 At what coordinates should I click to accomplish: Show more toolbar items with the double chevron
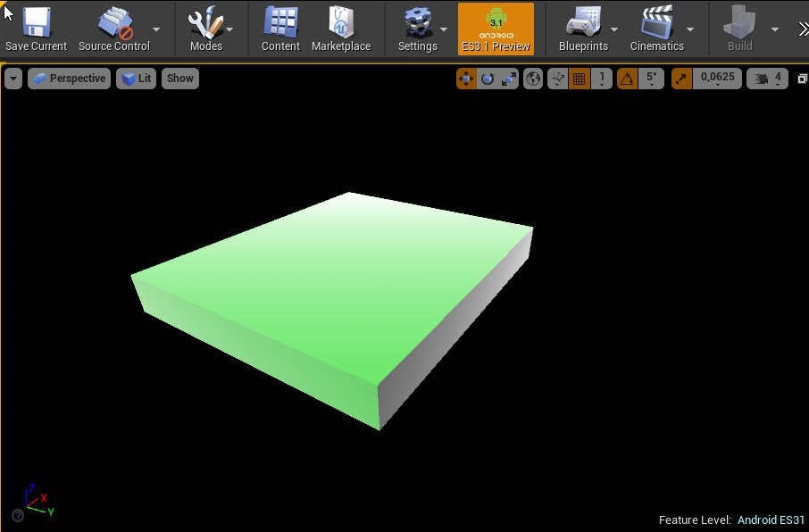804,29
